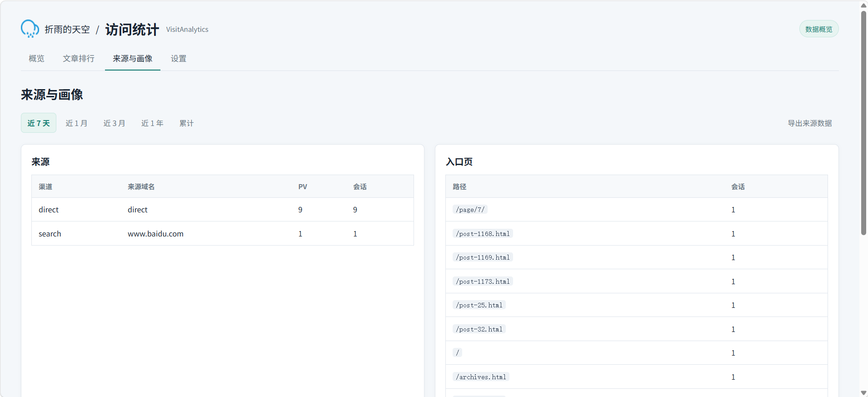Image resolution: width=868 pixels, height=397 pixels.
Task: Click the /page/7/ path tag
Action: (470, 210)
